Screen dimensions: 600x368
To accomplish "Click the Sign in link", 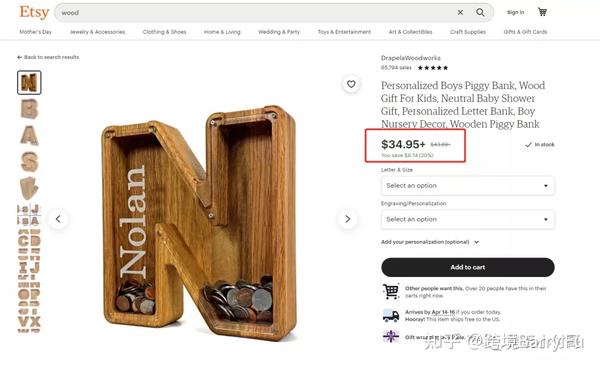I will coord(515,12).
